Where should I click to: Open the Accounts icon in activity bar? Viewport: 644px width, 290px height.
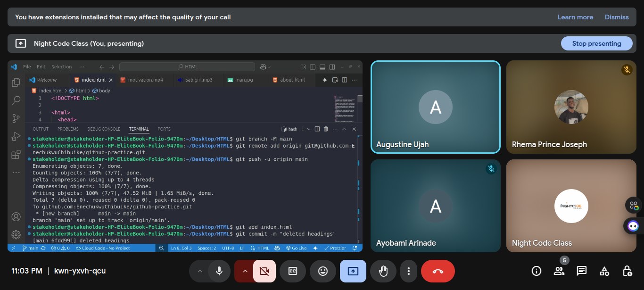tap(16, 217)
